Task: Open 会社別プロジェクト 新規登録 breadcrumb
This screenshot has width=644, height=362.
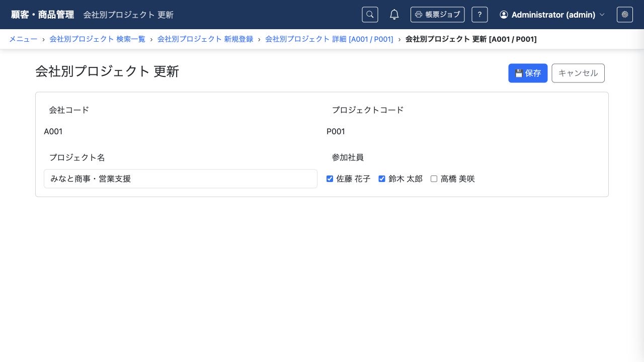Action: coord(205,39)
